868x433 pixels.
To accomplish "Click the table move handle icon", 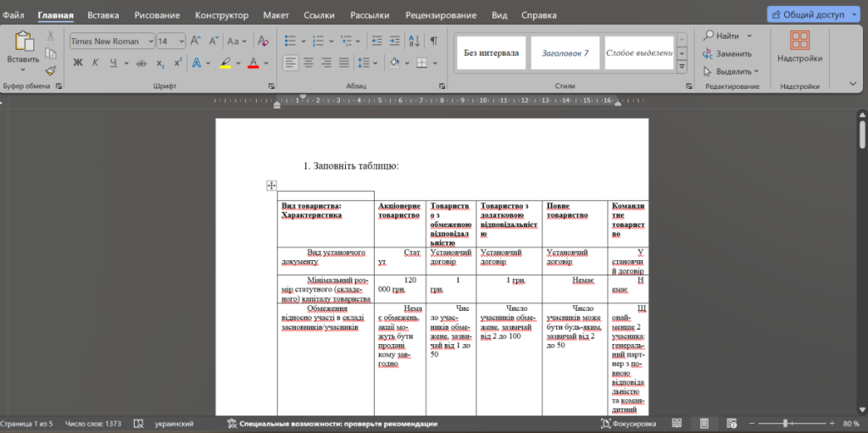I will point(271,186).
